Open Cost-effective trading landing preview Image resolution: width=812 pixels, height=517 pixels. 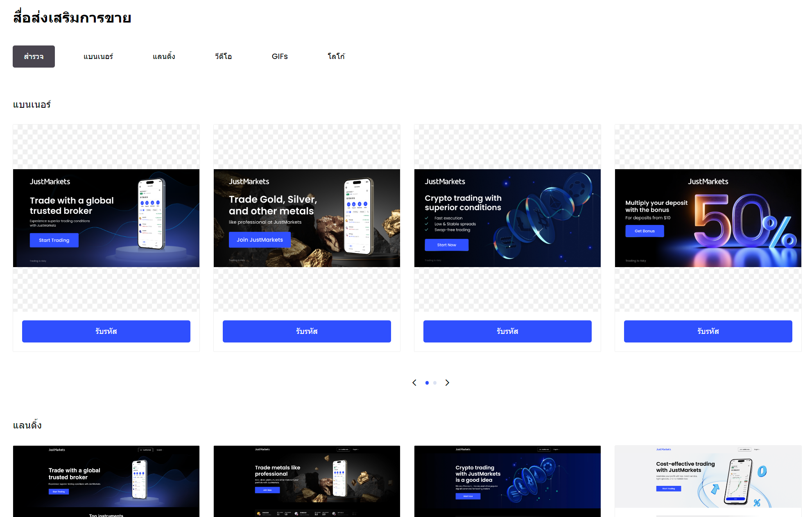point(708,481)
